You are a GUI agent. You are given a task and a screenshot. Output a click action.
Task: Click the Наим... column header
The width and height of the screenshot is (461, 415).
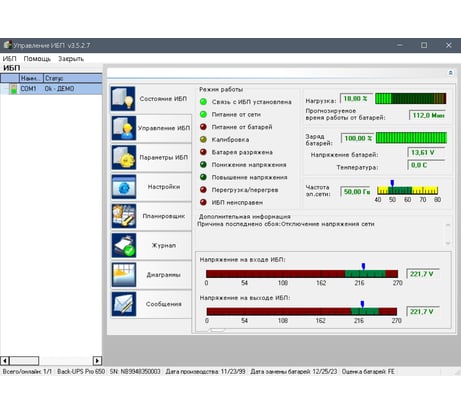(31, 78)
